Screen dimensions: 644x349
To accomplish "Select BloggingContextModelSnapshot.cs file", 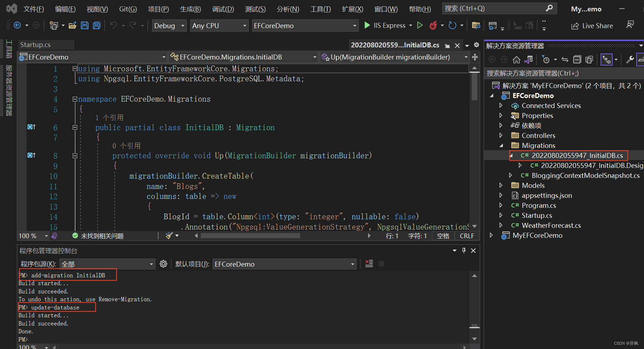I will pos(585,175).
